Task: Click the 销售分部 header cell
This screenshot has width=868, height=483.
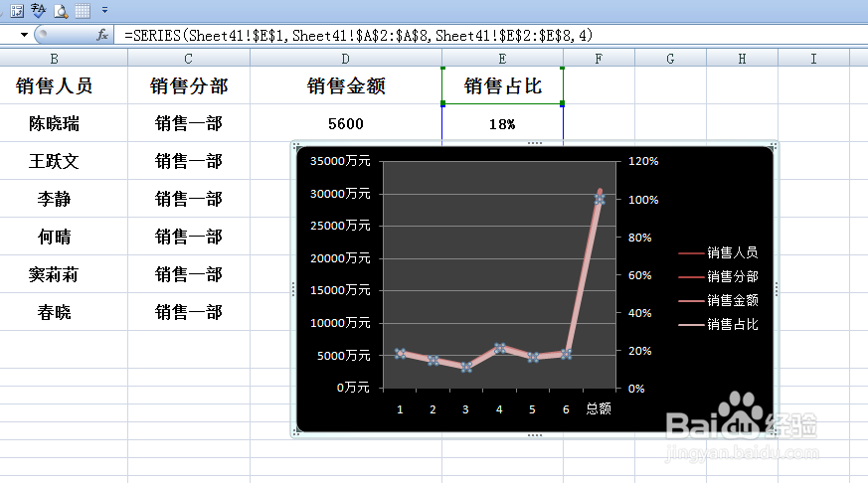Action: coord(189,85)
